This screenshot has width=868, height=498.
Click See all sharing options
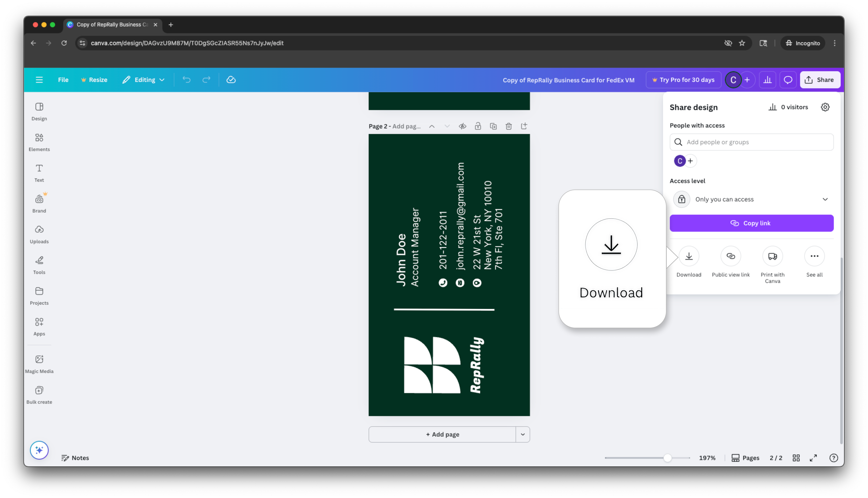(814, 262)
